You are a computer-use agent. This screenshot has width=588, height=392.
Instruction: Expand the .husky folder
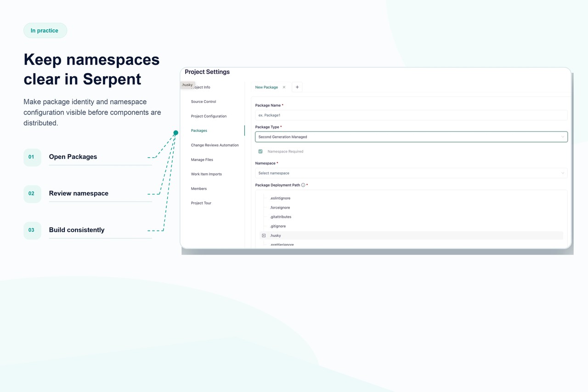click(x=264, y=236)
